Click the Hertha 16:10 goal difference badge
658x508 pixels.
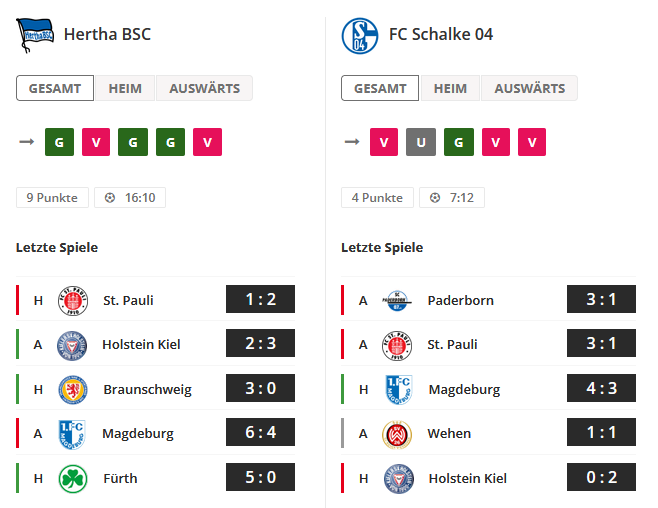click(x=130, y=198)
